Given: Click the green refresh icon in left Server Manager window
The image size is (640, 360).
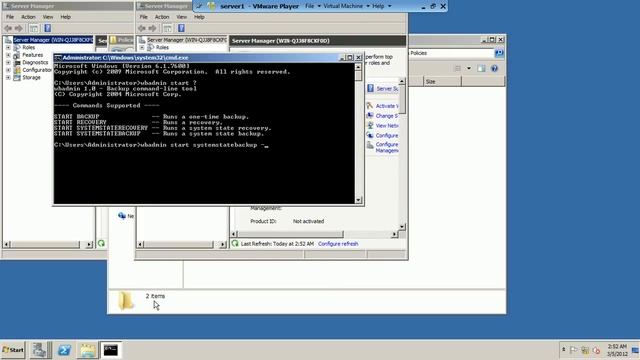Looking at the screenshot, I should point(101,244).
